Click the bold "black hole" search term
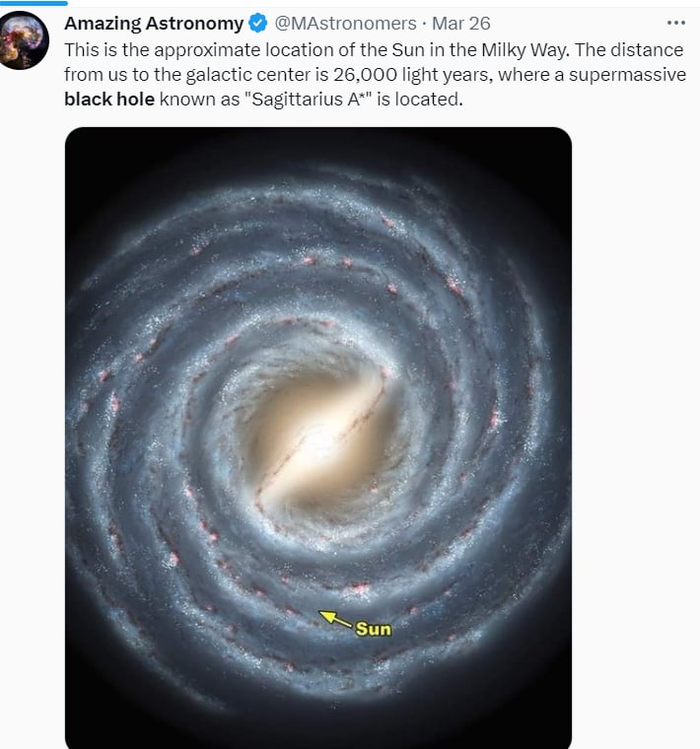 click(109, 100)
